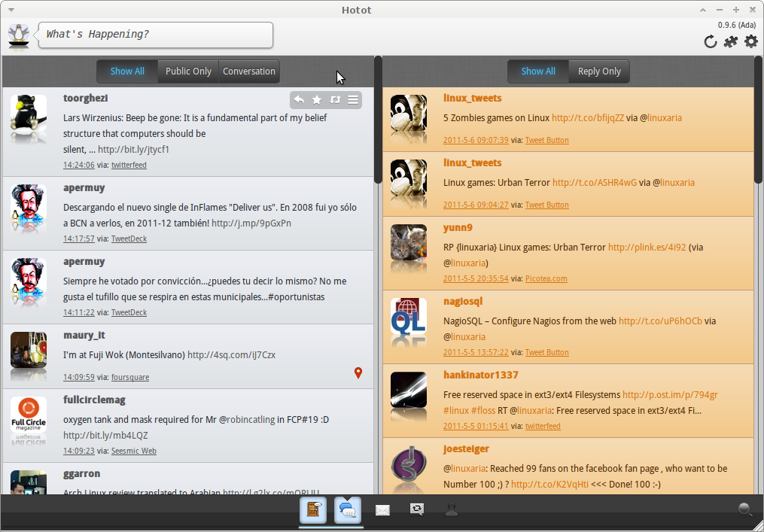Click maury_it's avatar

pyautogui.click(x=29, y=350)
